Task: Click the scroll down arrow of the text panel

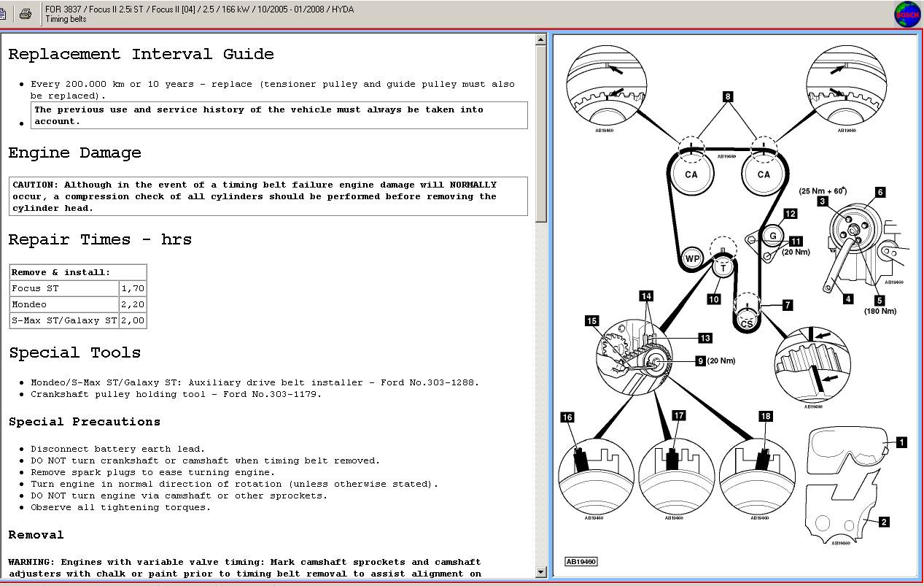Action: [x=540, y=572]
